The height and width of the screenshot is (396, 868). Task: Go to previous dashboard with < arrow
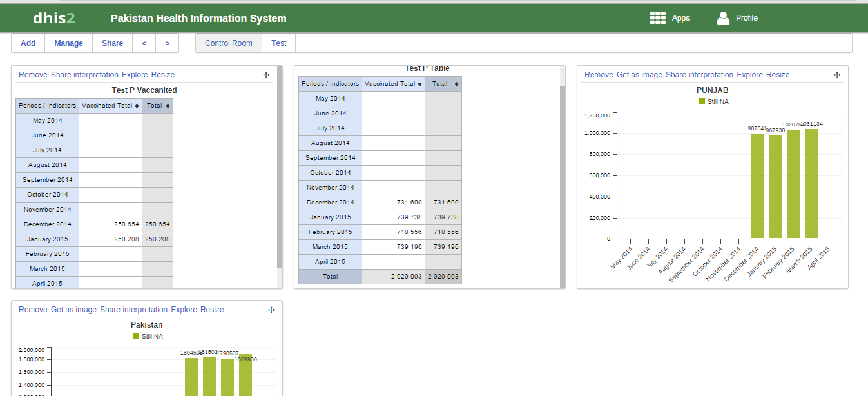coord(144,43)
